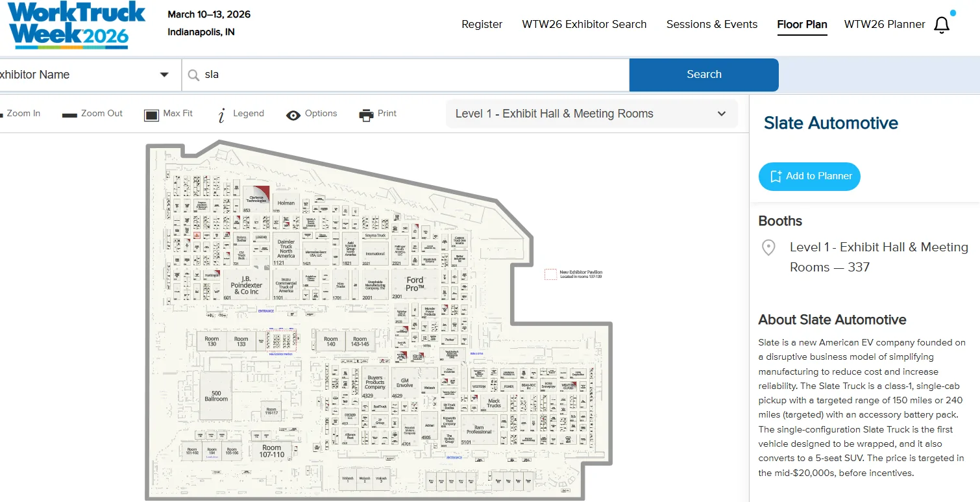Open the Floor Plan tab
Screen dimensions: 980x502
point(802,25)
